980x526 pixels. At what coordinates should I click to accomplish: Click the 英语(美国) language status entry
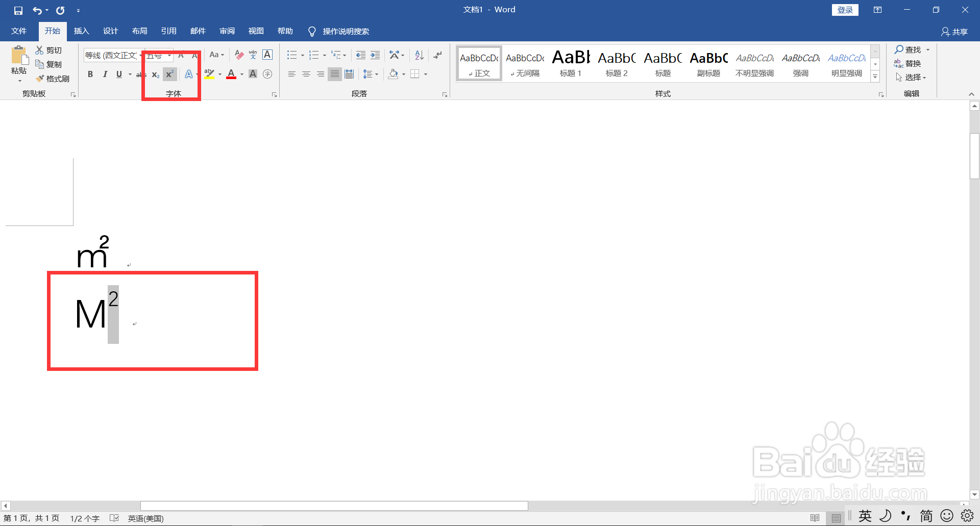click(146, 518)
